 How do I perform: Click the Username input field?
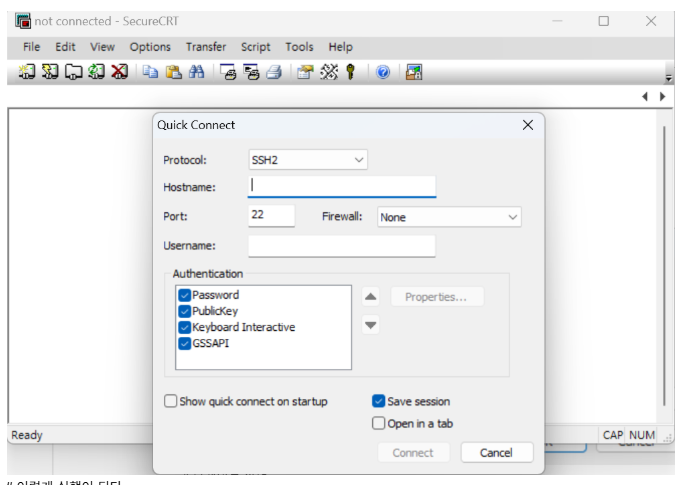(x=342, y=246)
